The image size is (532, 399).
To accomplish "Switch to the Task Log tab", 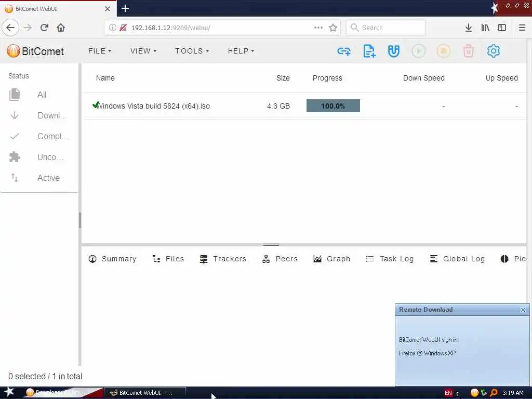I will click(x=390, y=259).
